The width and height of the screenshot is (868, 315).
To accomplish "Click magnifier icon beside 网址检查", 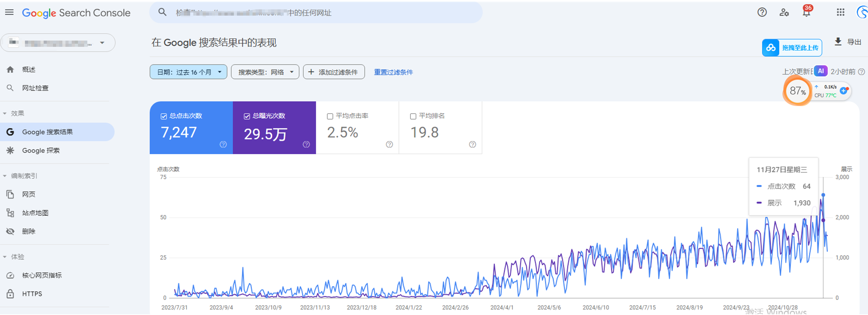I will coord(10,88).
